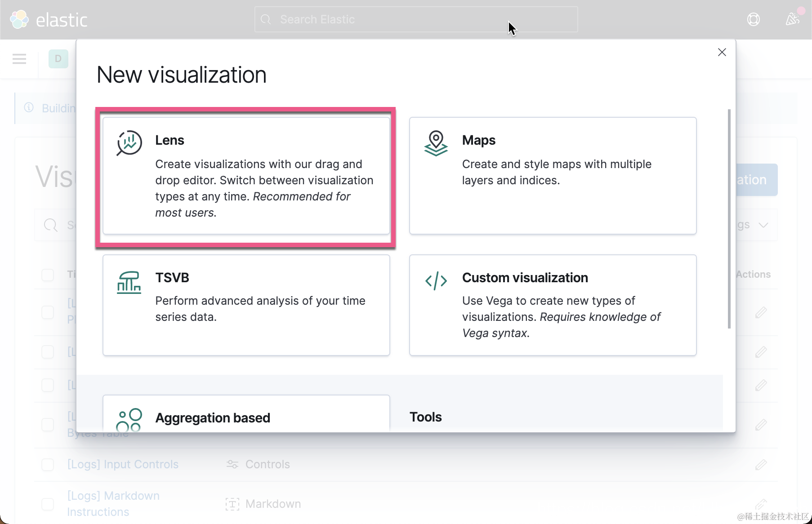Open the [Logs] Input Controls link
Image resolution: width=812 pixels, height=524 pixels.
pyautogui.click(x=123, y=464)
